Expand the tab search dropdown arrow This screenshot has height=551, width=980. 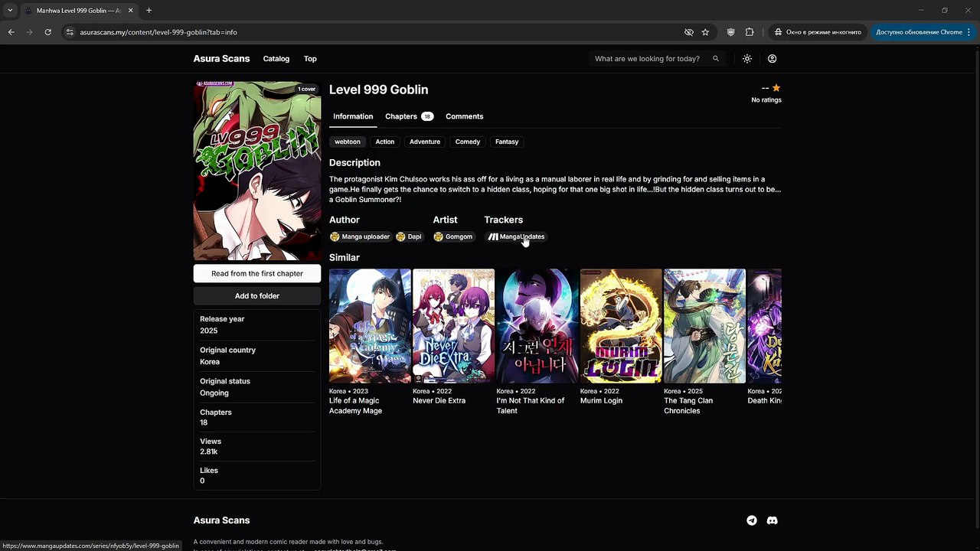(10, 11)
